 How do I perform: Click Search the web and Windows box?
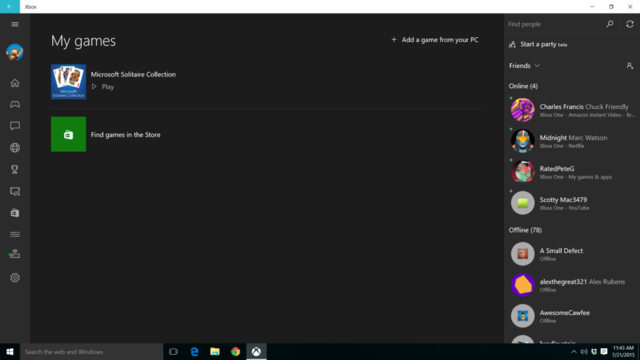(91, 351)
